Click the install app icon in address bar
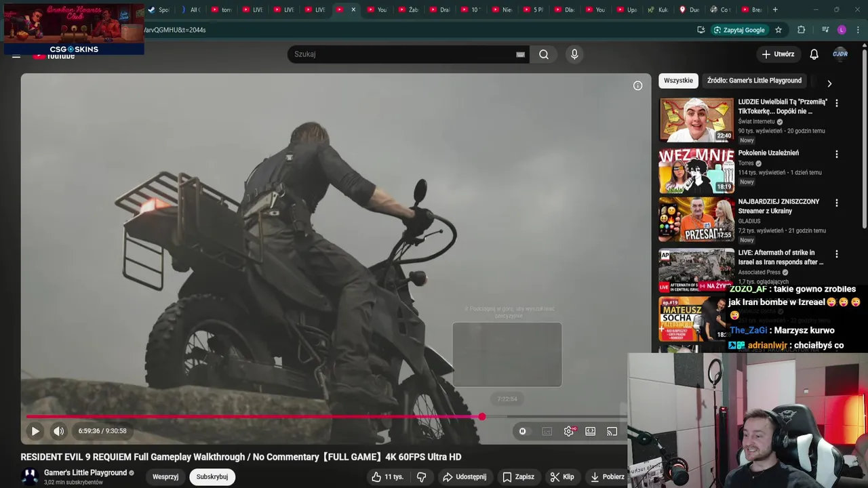The width and height of the screenshot is (868, 488). click(701, 30)
